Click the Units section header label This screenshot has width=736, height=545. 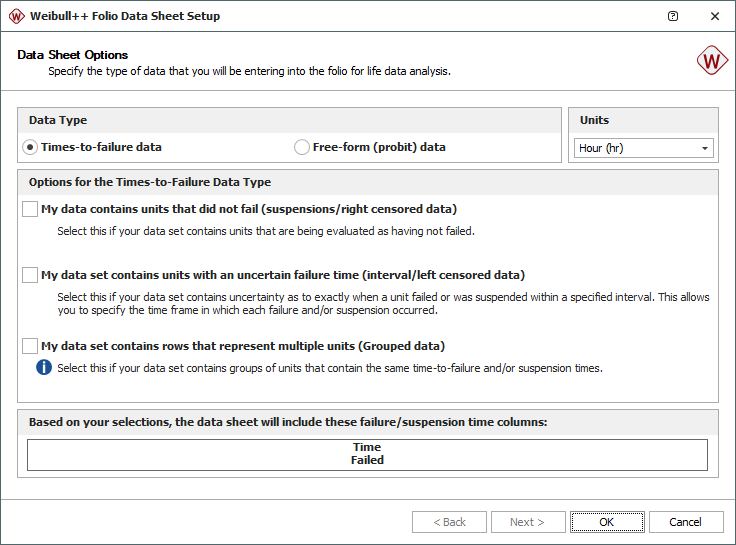594,120
